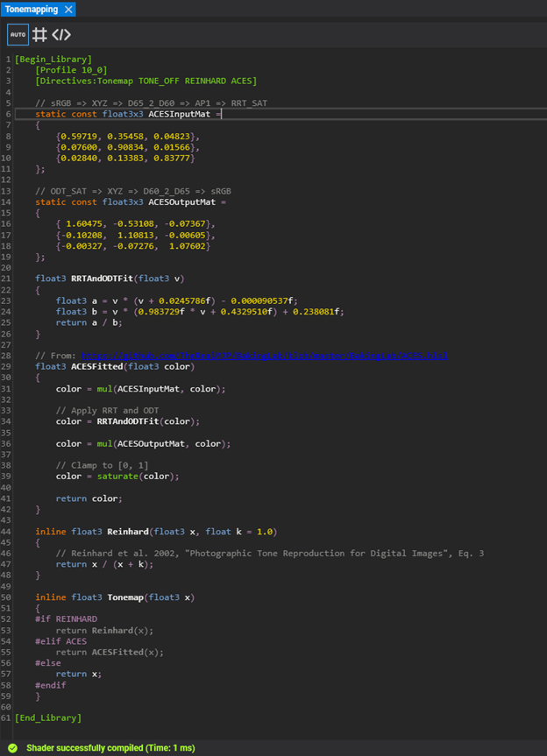Click the ACESOutputMat declaration line

131,202
